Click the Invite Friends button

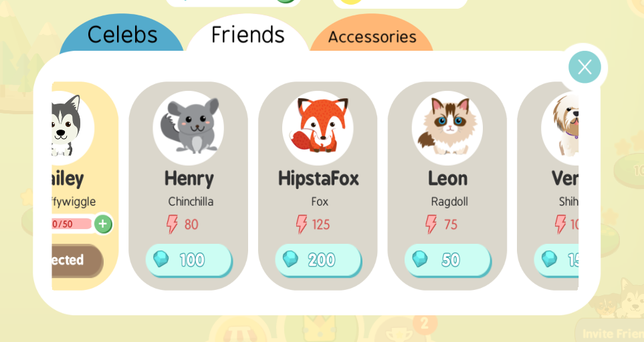[x=609, y=332]
